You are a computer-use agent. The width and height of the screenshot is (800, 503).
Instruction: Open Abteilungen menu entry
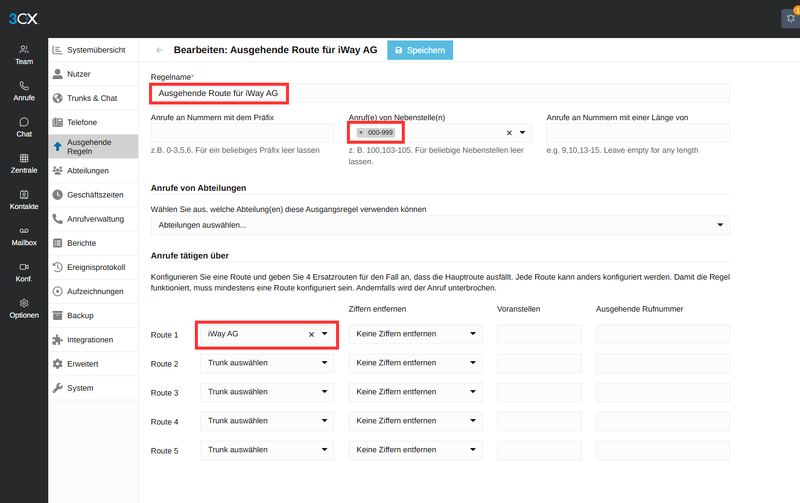click(x=93, y=170)
